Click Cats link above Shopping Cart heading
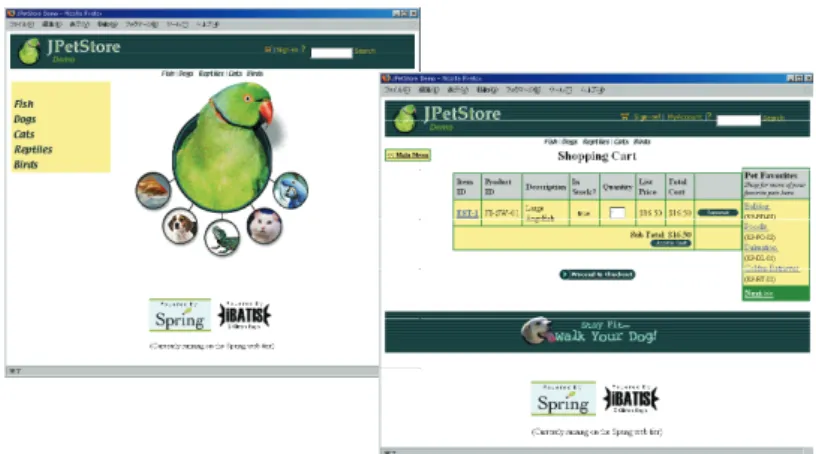This screenshot has width=816, height=454. [621, 142]
